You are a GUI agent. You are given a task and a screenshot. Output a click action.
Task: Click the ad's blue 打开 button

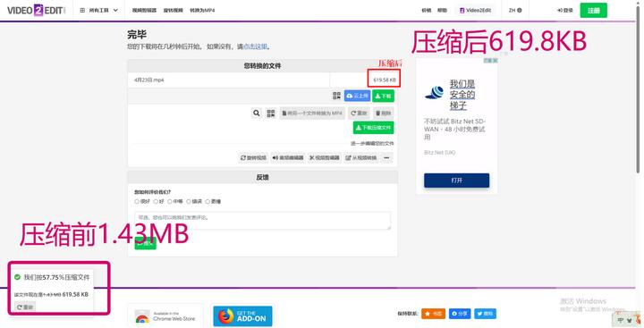click(x=456, y=181)
